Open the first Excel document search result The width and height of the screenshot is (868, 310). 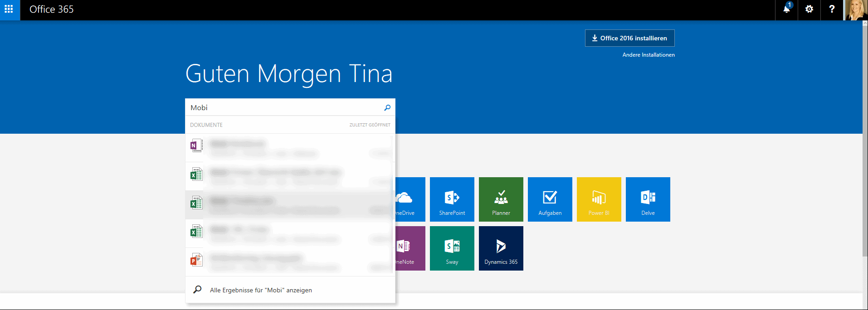coord(290,177)
